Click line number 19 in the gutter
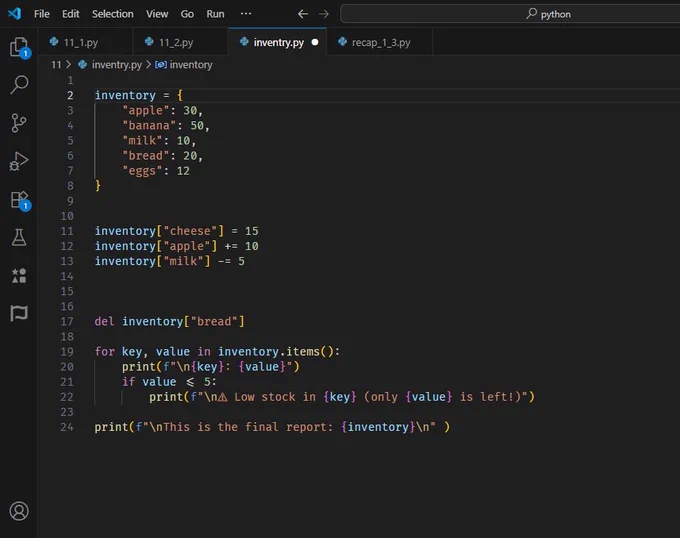This screenshot has width=680, height=538. click(68, 351)
